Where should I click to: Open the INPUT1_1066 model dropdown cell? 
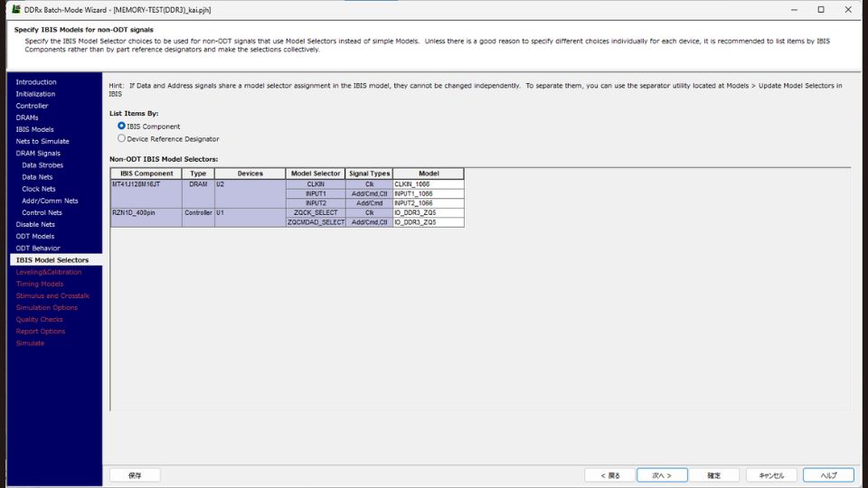428,193
